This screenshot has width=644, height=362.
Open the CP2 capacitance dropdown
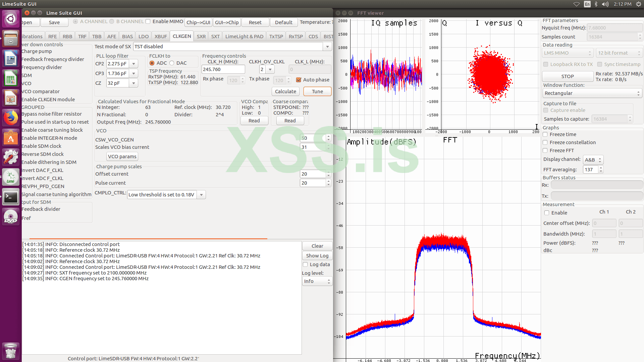point(133,64)
